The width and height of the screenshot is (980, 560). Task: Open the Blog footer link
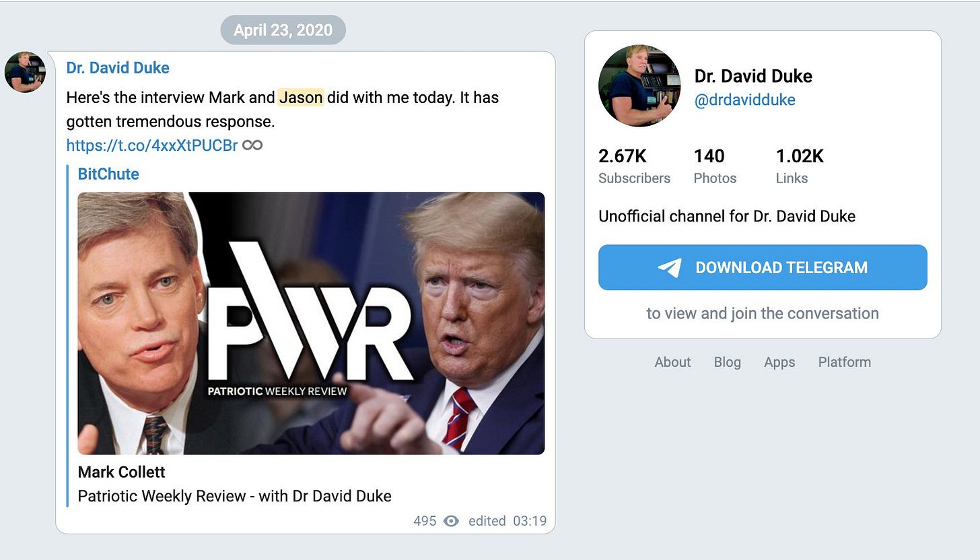tap(727, 362)
